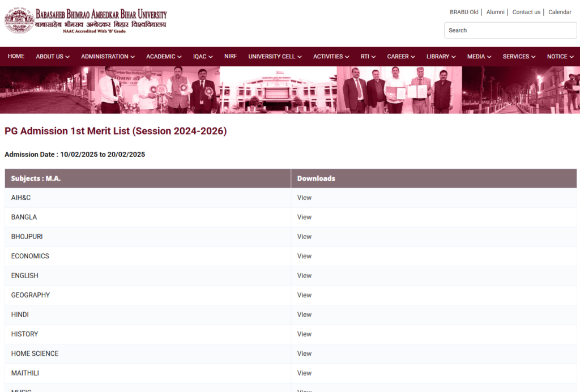Expand the NOTICE dropdown menu
Image resolution: width=580 pixels, height=392 pixels.
560,57
